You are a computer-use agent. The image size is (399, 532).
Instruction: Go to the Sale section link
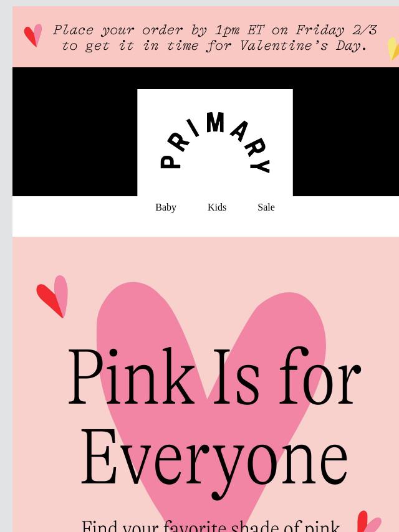266,207
